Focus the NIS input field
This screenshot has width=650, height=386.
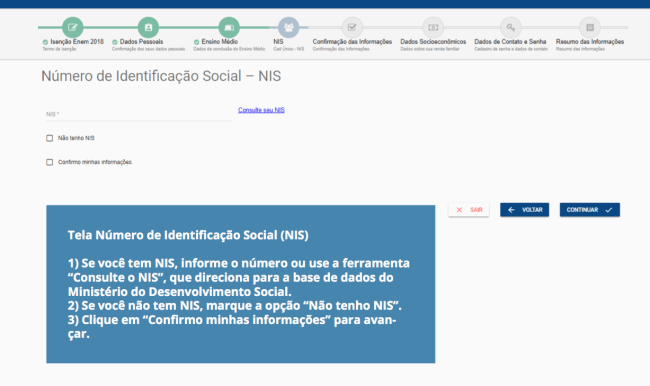tap(138, 114)
